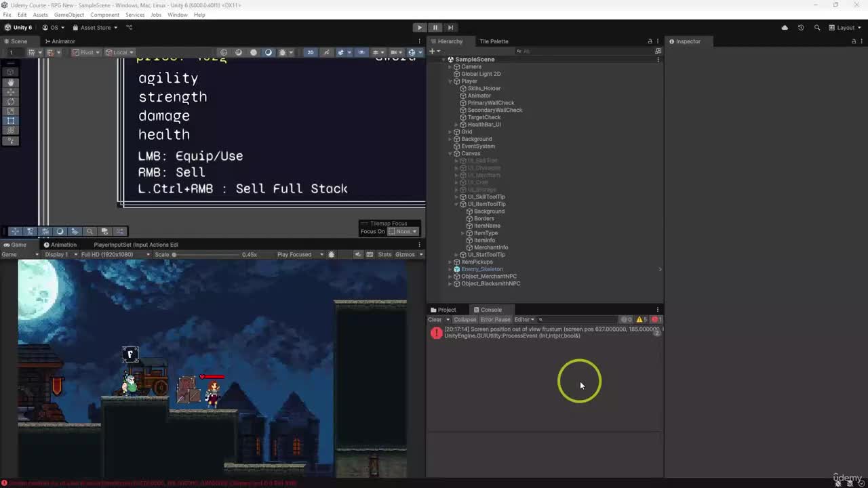Image resolution: width=868 pixels, height=488 pixels.
Task: Start Play mode with the Play button
Action: (x=420, y=28)
